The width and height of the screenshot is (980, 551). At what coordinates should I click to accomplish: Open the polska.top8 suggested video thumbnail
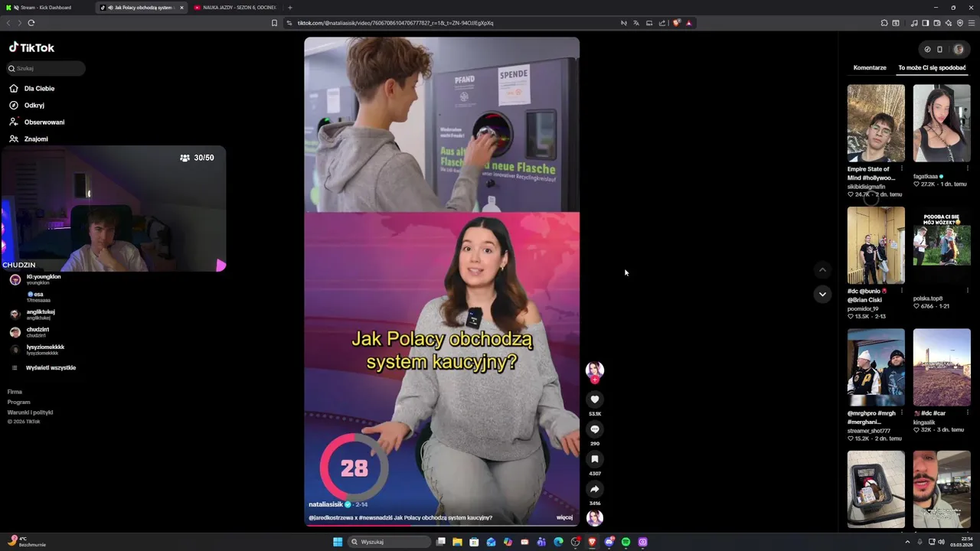(942, 245)
